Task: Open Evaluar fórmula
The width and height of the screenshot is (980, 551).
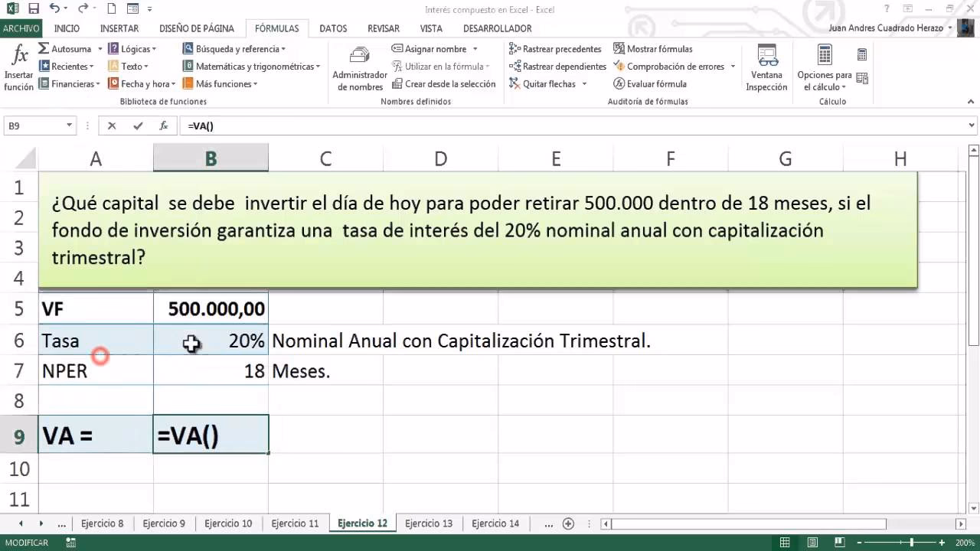Action: tap(654, 83)
